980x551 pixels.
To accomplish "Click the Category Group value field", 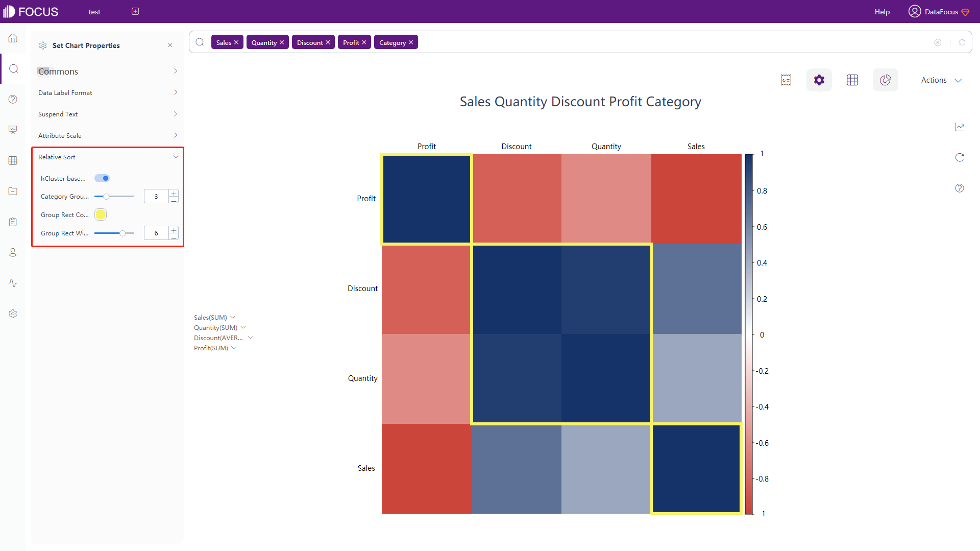I will pyautogui.click(x=156, y=197).
